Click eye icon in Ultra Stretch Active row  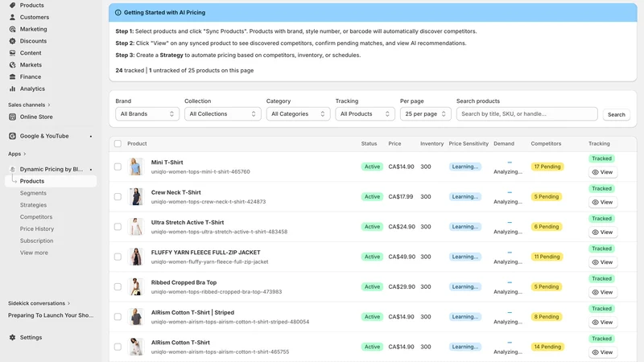pos(595,232)
